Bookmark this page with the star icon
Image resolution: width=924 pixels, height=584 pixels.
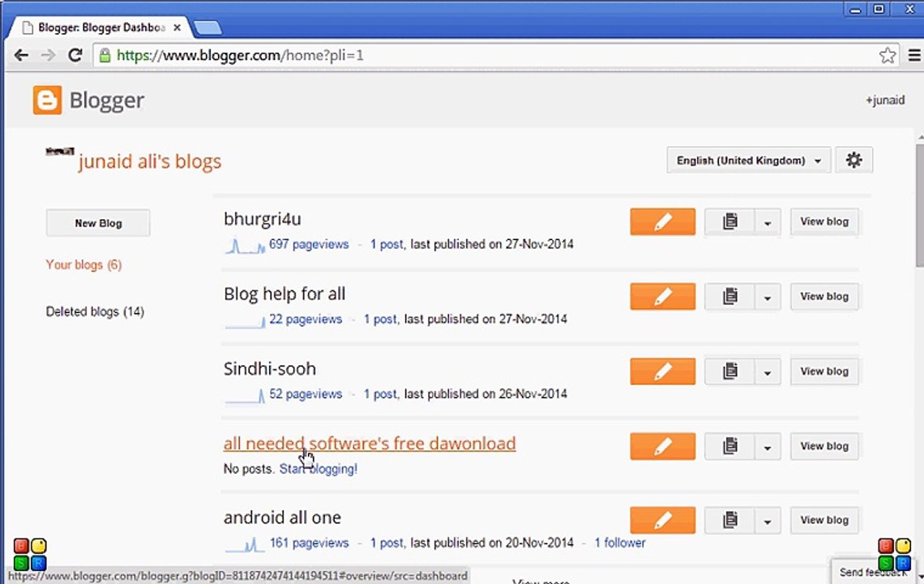coord(887,55)
